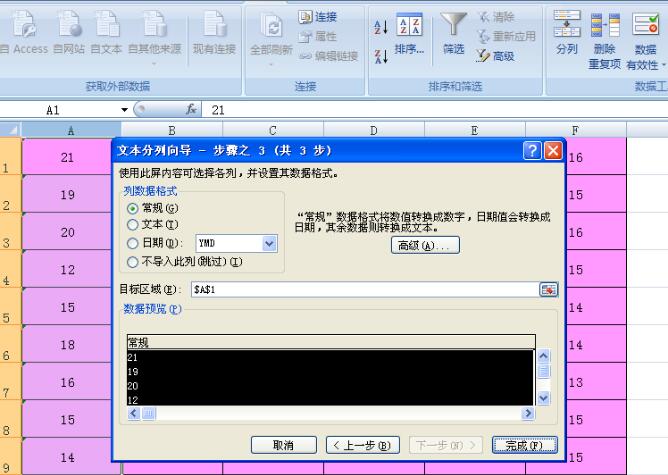Image resolution: width=668 pixels, height=475 pixels.
Task: Select the Text (文本) radio button
Action: 132,225
